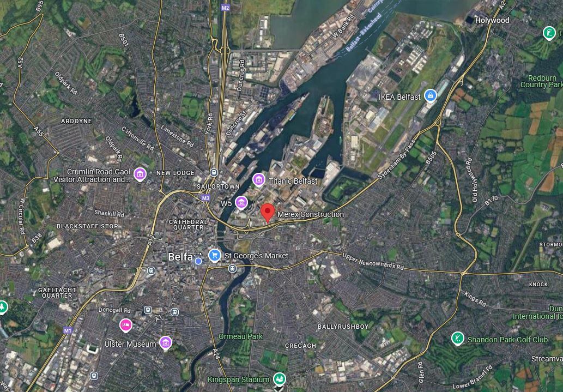Click the Ulster Museum purple marker
563x392 pixels.
coord(166,343)
